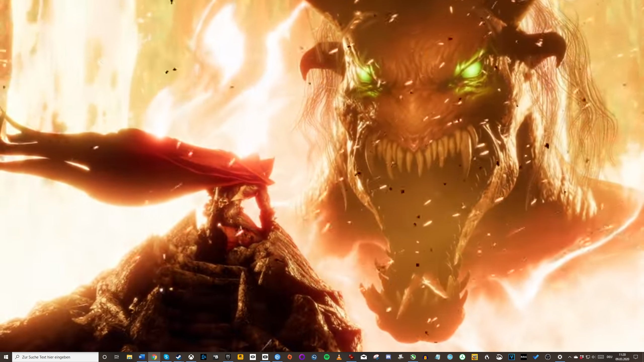Open Skype from the taskbar

point(166,357)
